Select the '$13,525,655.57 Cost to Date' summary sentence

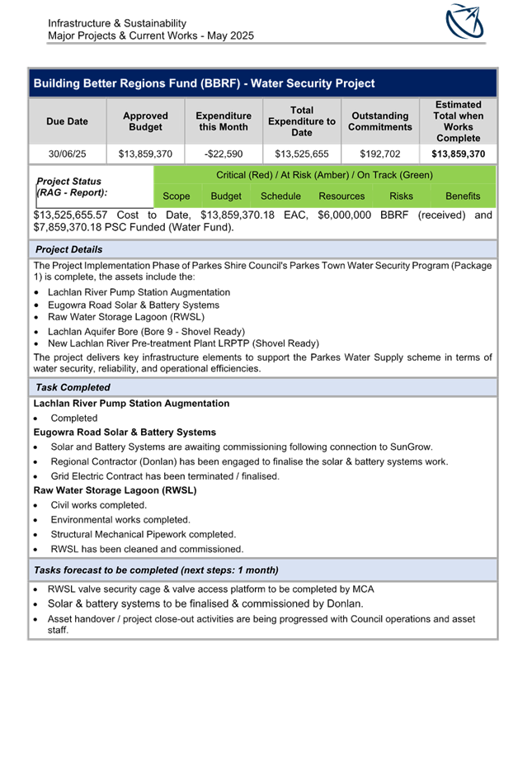click(x=263, y=221)
